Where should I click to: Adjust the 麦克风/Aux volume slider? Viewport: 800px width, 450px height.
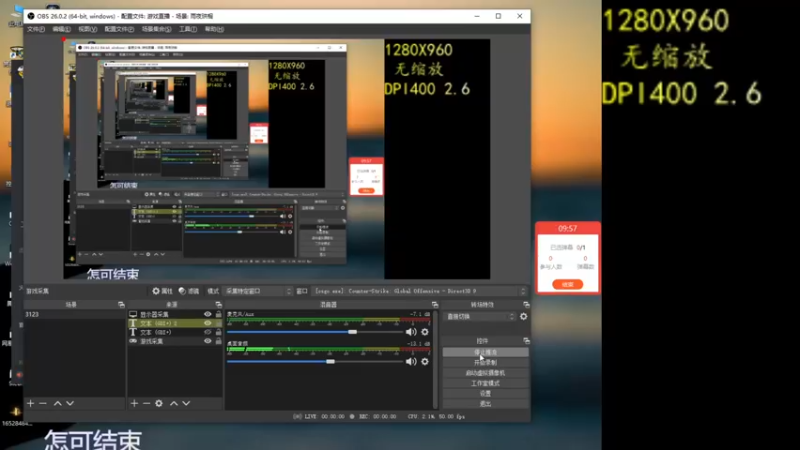(315, 332)
